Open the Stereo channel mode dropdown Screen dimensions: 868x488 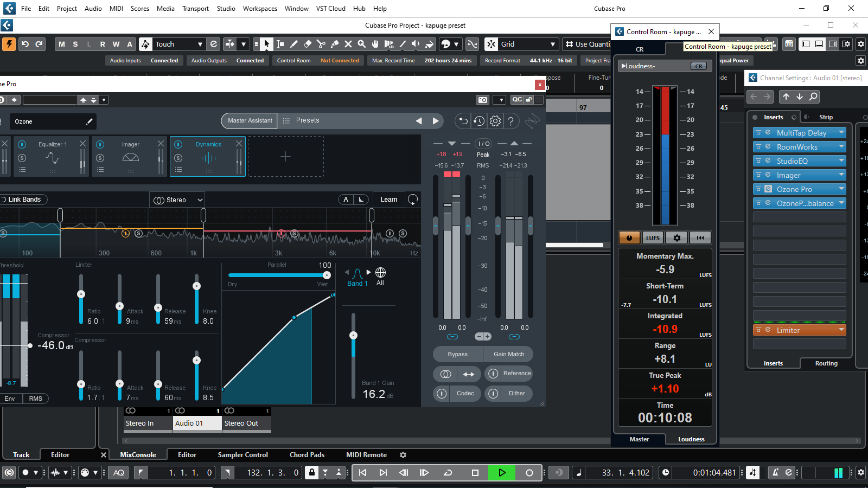coord(177,200)
